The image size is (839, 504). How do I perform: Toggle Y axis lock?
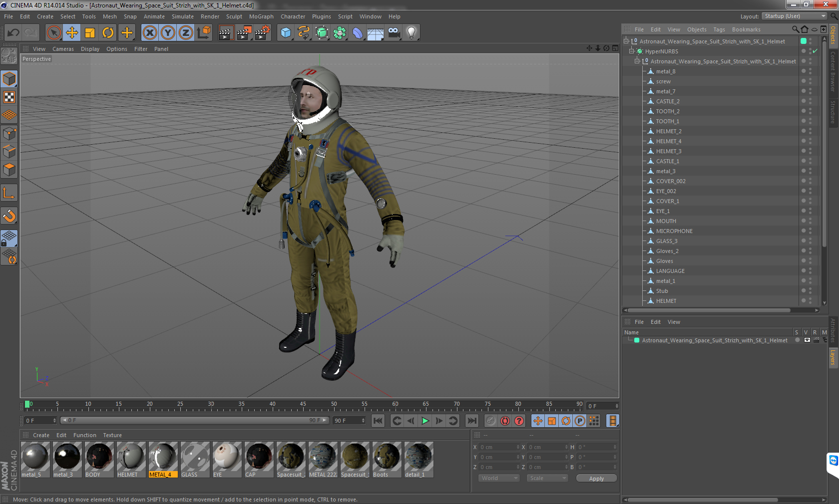pyautogui.click(x=168, y=33)
